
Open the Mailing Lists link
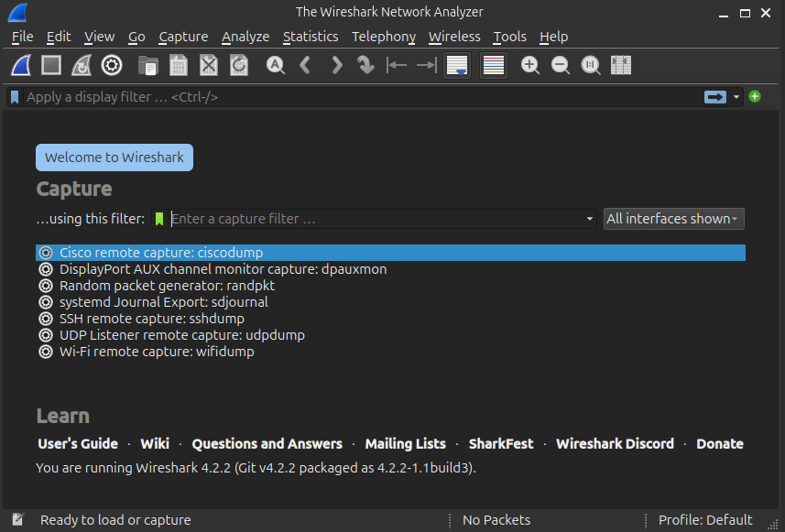[x=405, y=444]
